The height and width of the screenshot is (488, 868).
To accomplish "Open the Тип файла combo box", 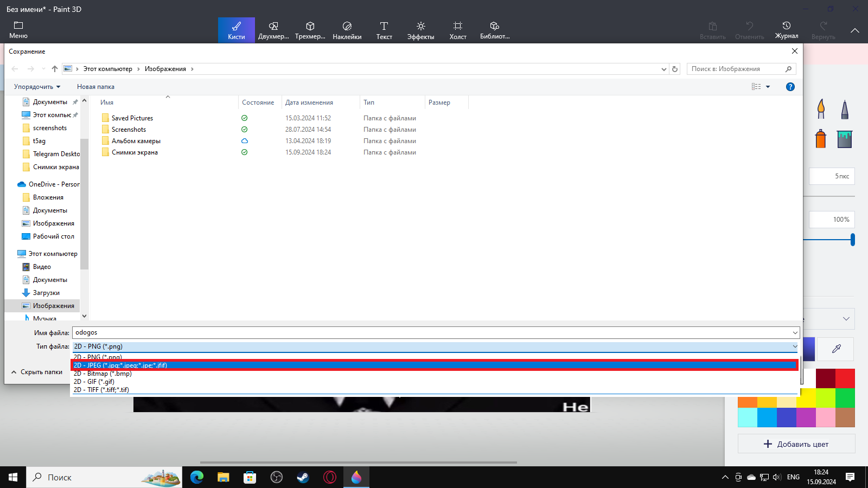I will pyautogui.click(x=436, y=346).
